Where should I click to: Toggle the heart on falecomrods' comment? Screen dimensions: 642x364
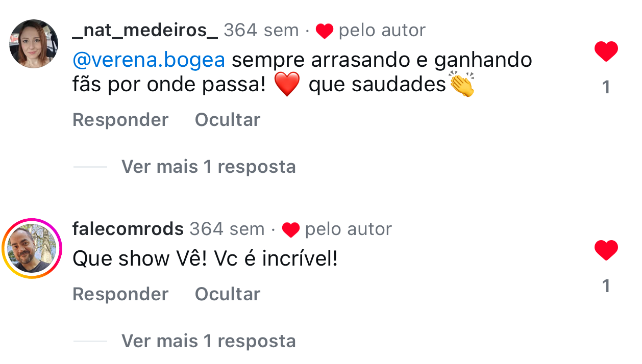pos(606,251)
